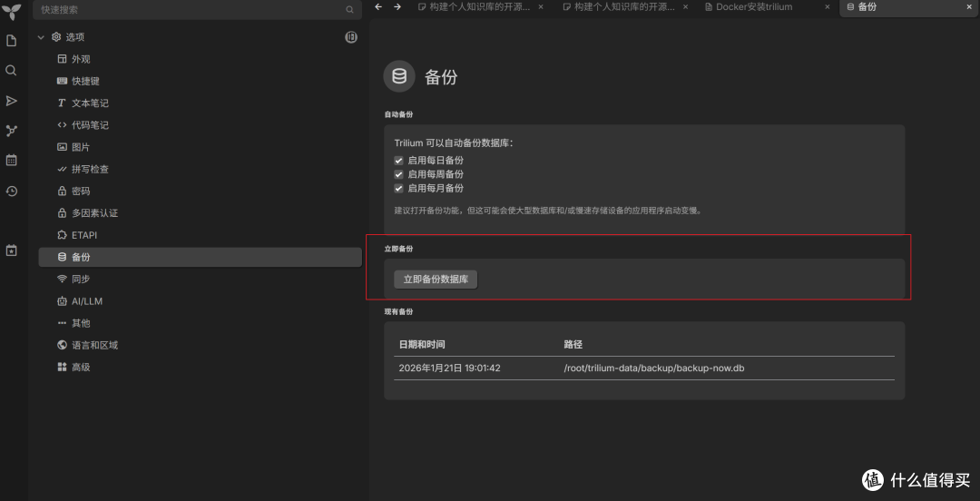Click path /root/trilium-data/backup/backup-now.db
Screen dimensions: 980x501
click(653, 368)
